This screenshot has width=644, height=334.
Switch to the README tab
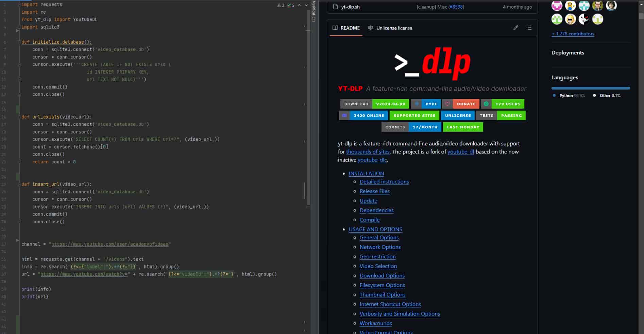coord(346,28)
